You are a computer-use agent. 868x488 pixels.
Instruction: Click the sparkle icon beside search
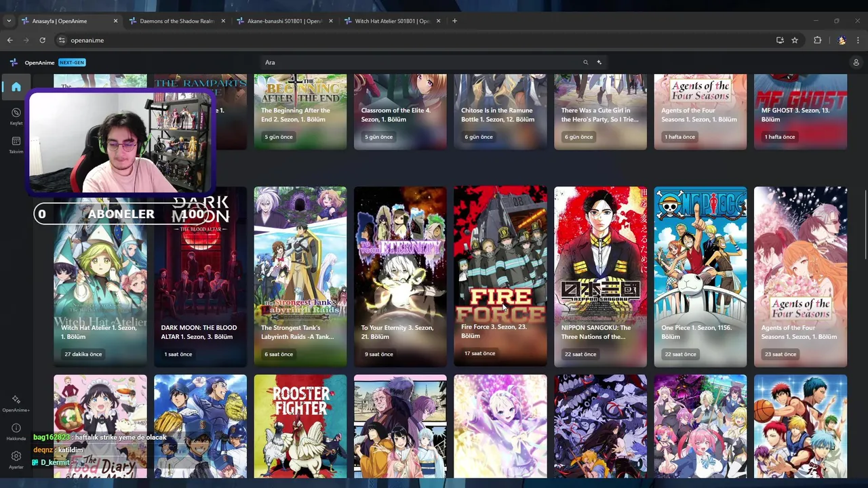(x=599, y=62)
